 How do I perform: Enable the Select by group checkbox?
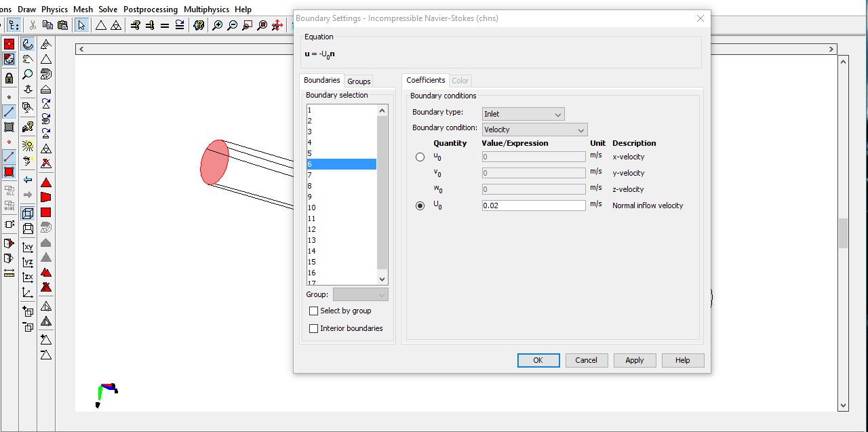point(313,311)
